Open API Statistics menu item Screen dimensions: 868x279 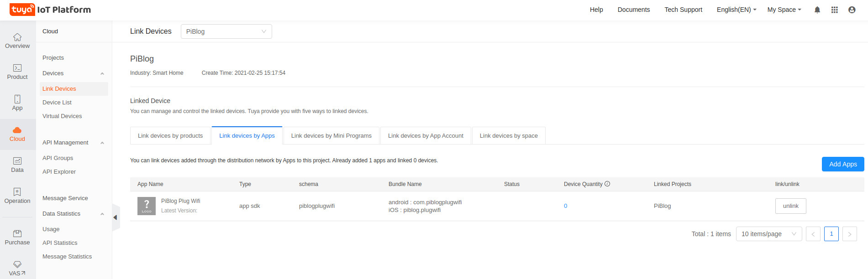tap(60, 243)
